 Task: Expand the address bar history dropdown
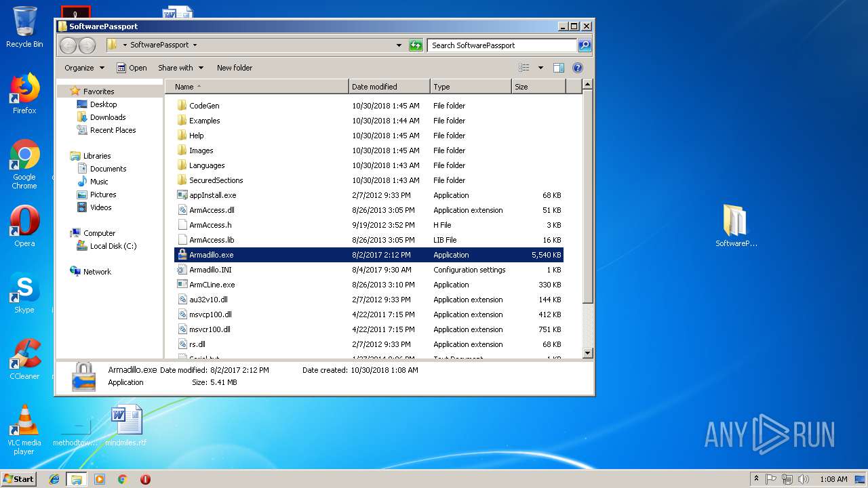[399, 45]
